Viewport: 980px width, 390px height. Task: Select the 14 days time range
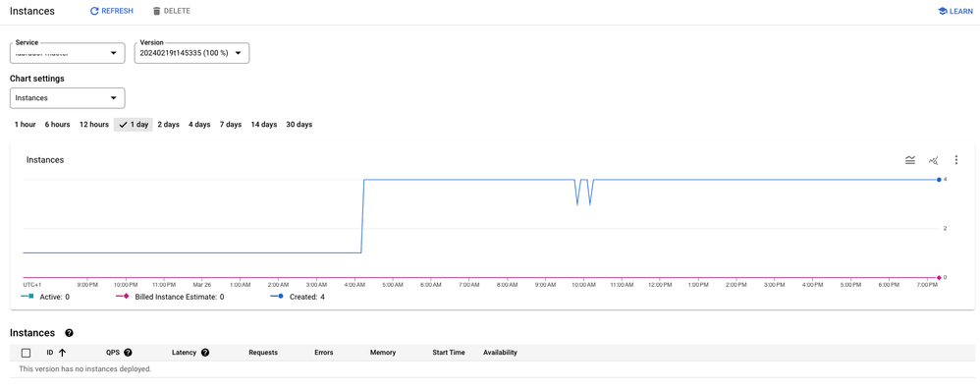(x=264, y=125)
